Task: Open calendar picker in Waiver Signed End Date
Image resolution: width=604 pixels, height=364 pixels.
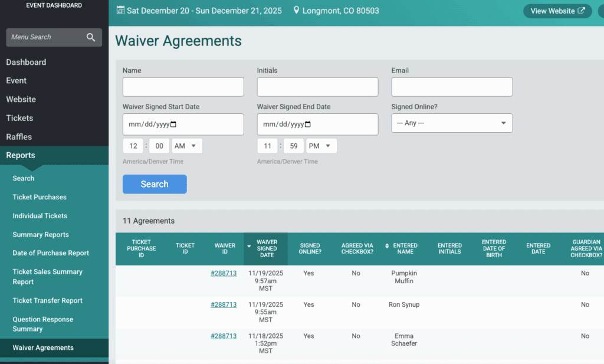Action: 308,124
